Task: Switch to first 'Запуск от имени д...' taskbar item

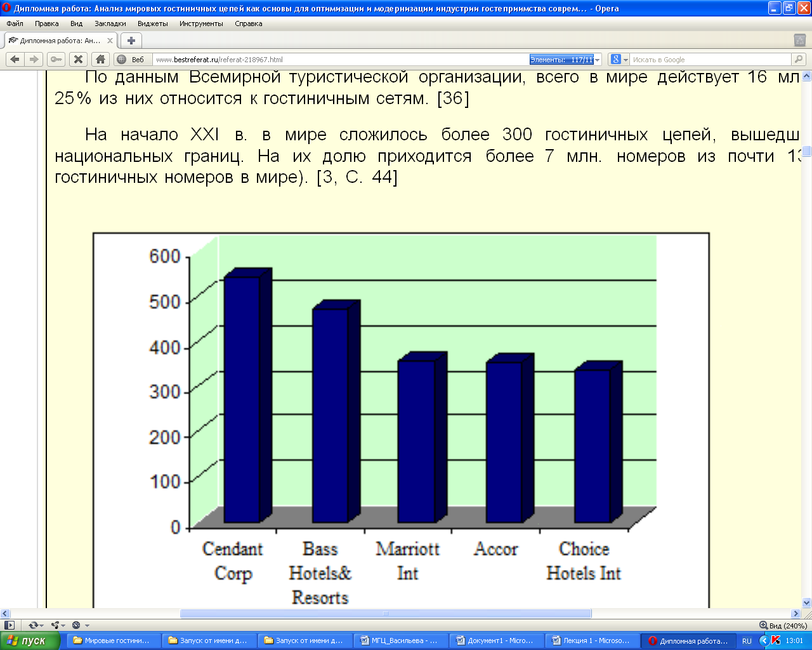Action: coord(209,640)
